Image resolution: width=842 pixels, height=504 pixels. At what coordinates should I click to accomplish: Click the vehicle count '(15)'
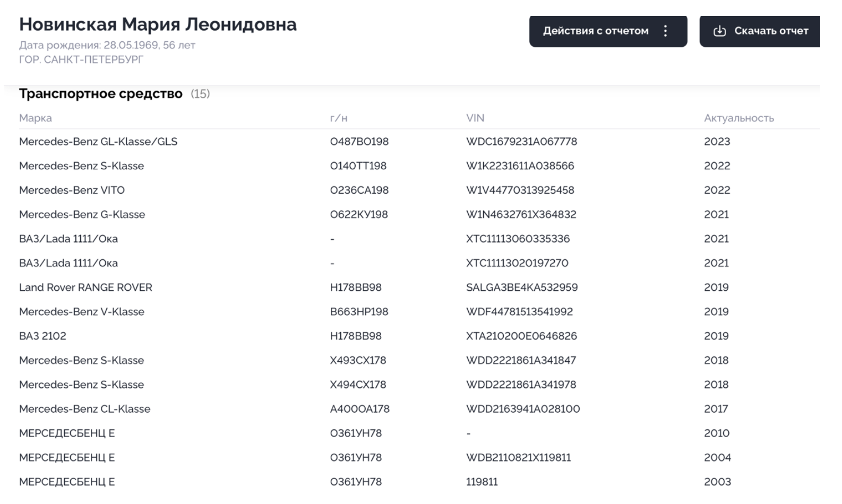200,94
